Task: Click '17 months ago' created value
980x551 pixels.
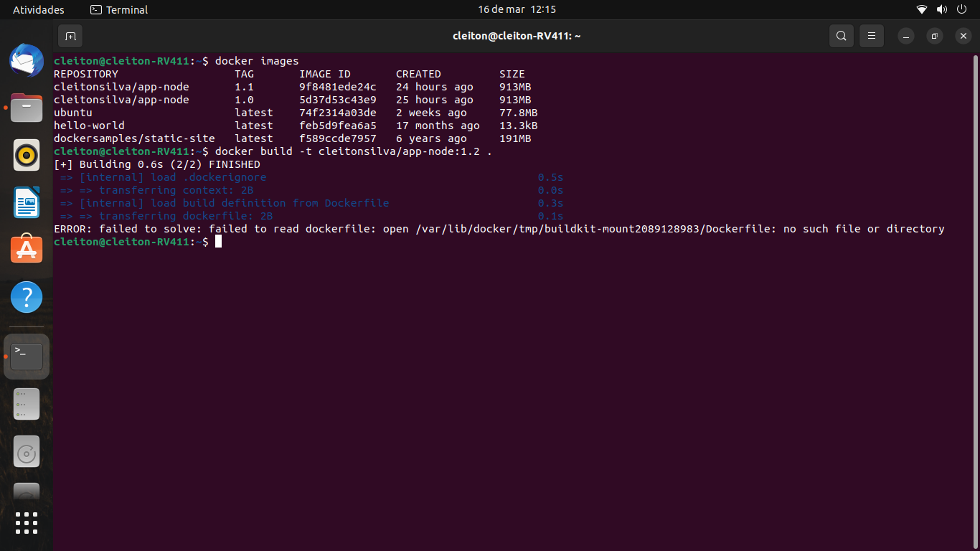Action: coord(438,126)
